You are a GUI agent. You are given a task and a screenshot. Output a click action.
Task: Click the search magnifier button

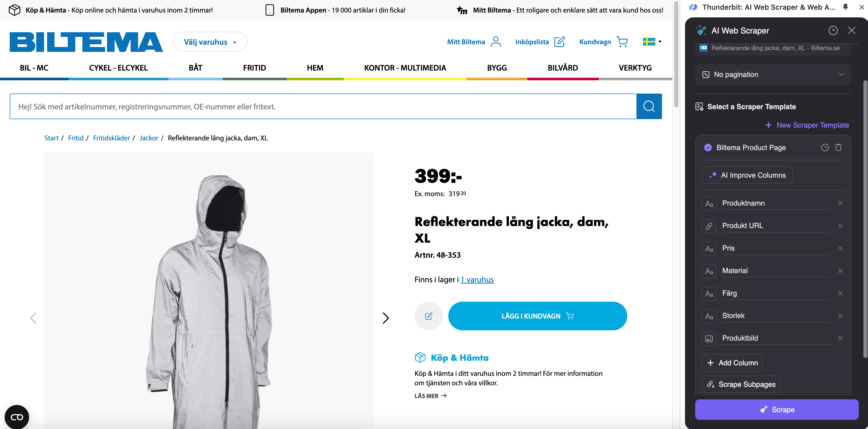click(x=649, y=107)
